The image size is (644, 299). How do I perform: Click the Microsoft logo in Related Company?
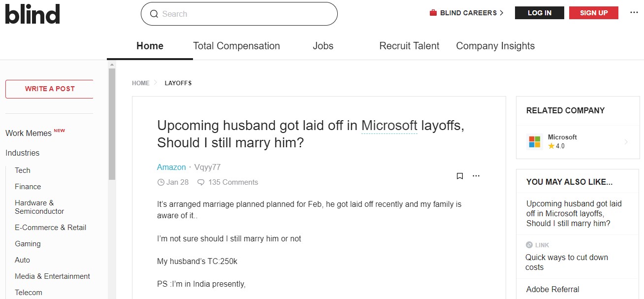click(535, 142)
